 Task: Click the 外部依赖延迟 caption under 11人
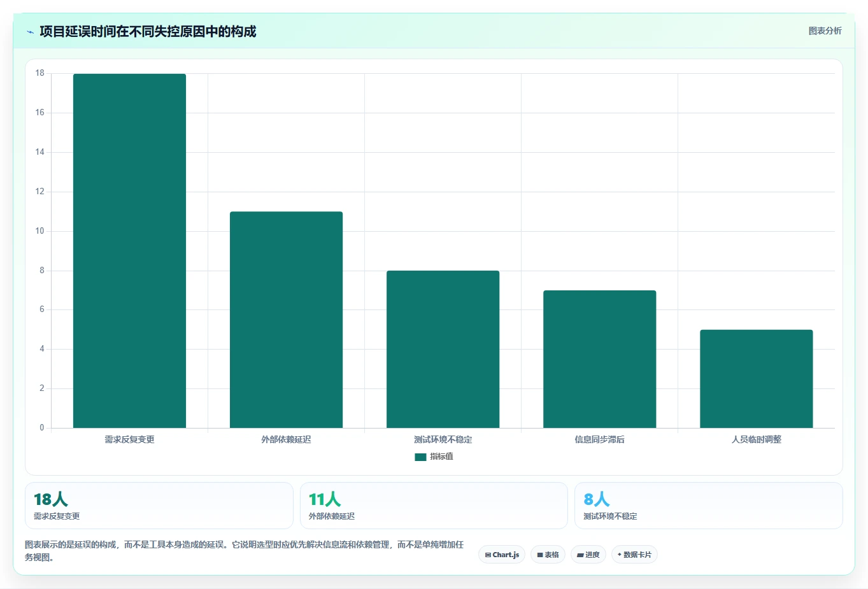click(332, 516)
